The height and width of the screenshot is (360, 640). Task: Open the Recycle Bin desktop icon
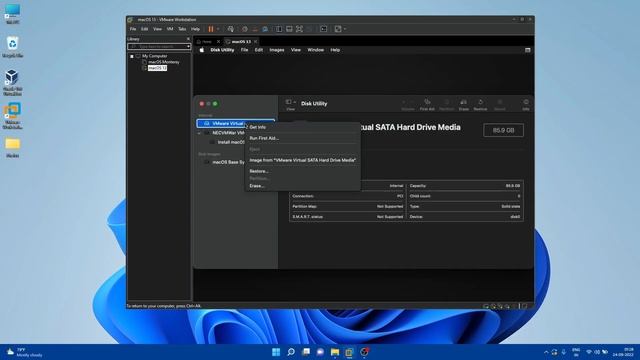coord(12,47)
